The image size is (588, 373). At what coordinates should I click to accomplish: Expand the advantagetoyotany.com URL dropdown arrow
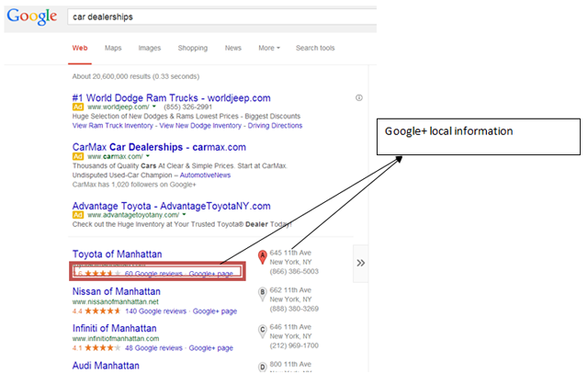coord(184,215)
